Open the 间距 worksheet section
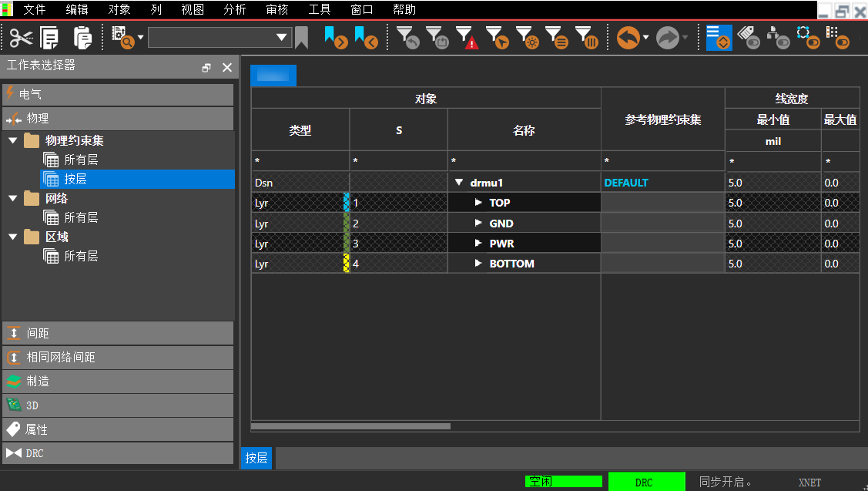 tap(118, 333)
